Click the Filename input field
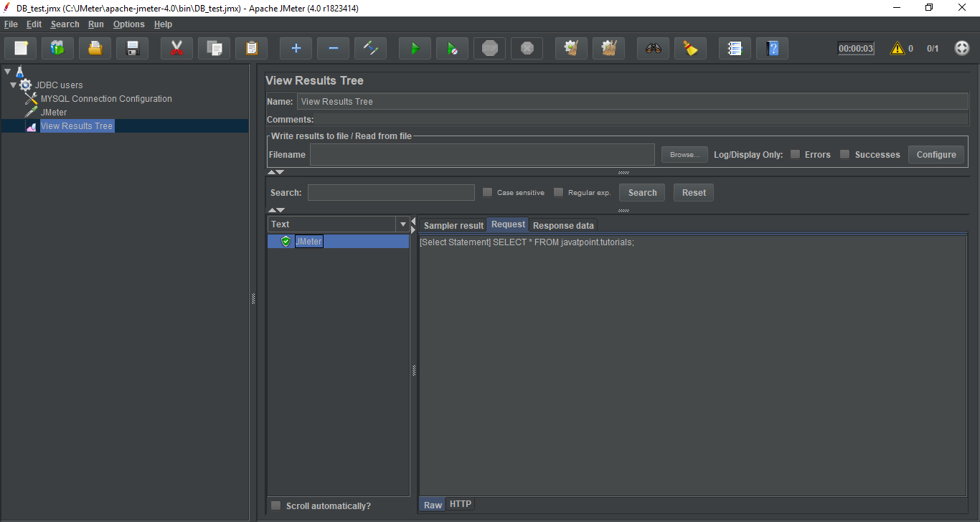The image size is (980, 522). (x=482, y=155)
